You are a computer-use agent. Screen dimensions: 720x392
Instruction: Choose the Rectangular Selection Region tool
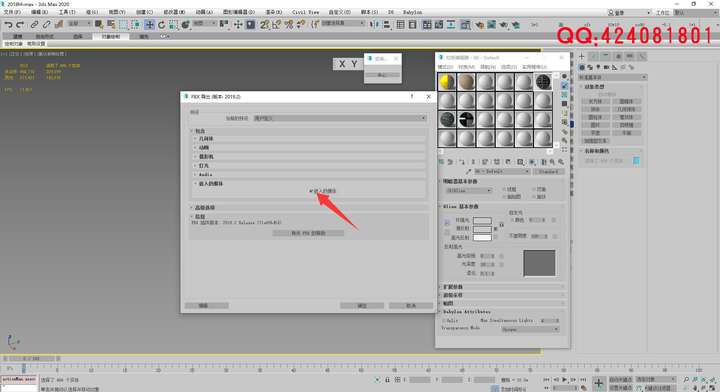click(x=124, y=24)
